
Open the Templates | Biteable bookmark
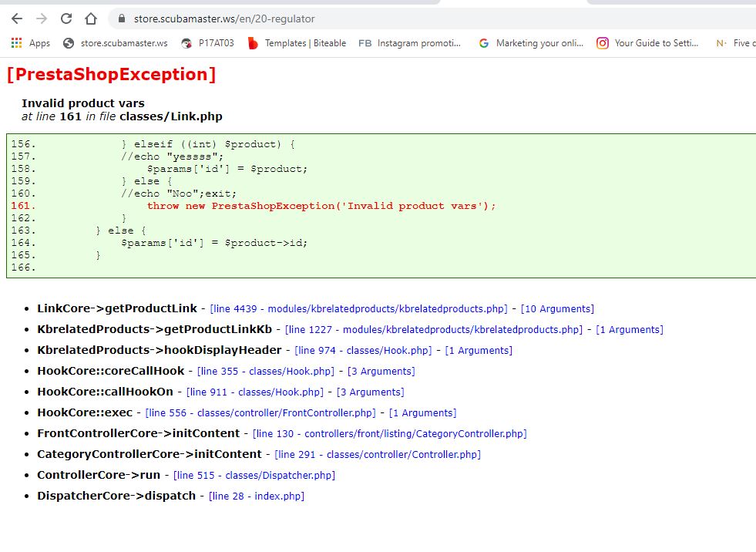pyautogui.click(x=297, y=43)
